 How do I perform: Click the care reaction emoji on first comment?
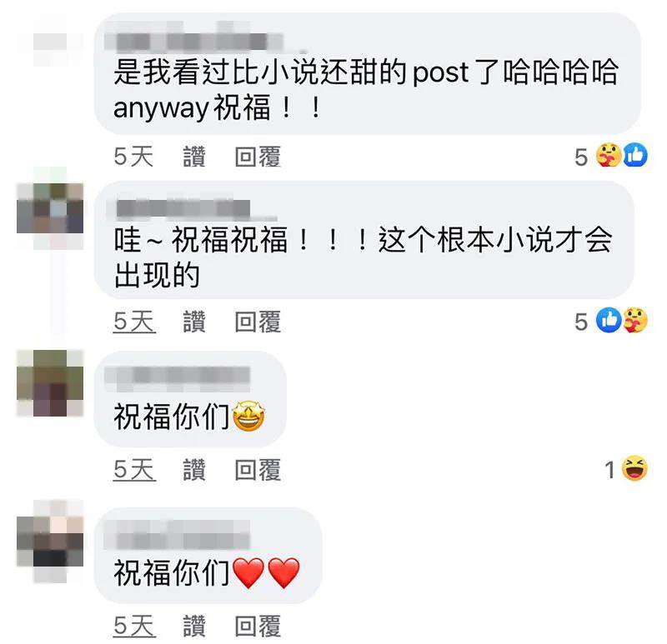[609, 156]
